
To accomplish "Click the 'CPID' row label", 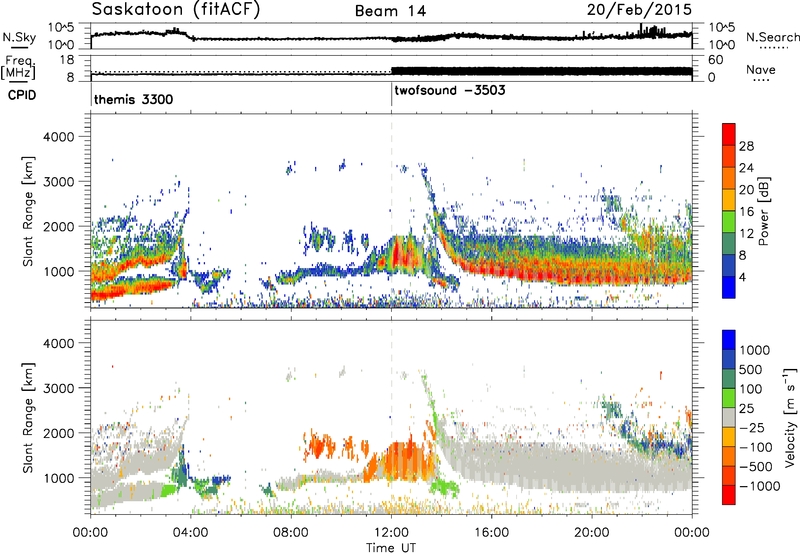I will [x=22, y=95].
